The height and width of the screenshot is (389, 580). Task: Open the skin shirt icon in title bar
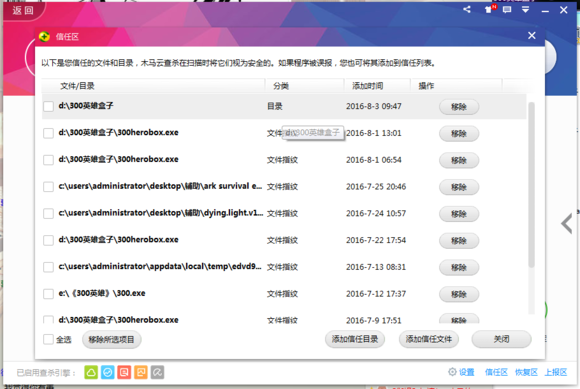tap(490, 10)
